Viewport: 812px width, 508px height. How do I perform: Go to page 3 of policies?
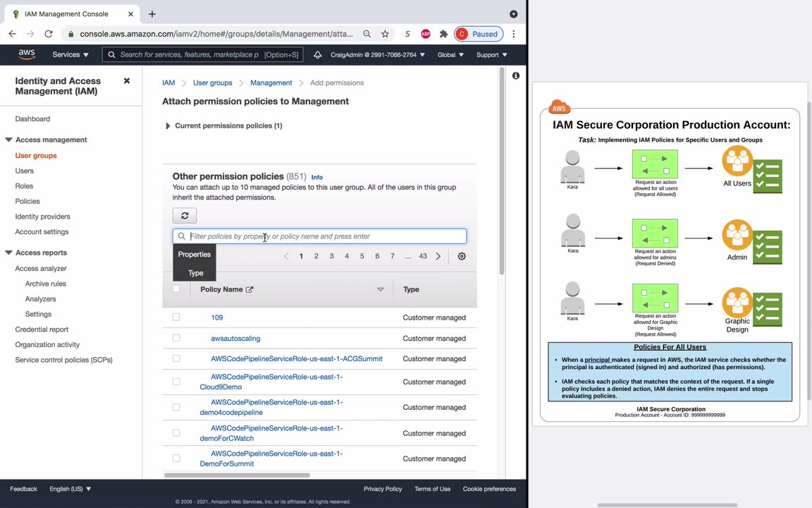click(331, 256)
